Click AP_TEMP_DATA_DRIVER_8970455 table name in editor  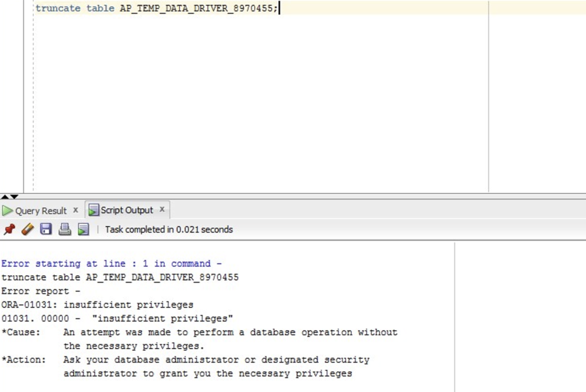tap(196, 8)
